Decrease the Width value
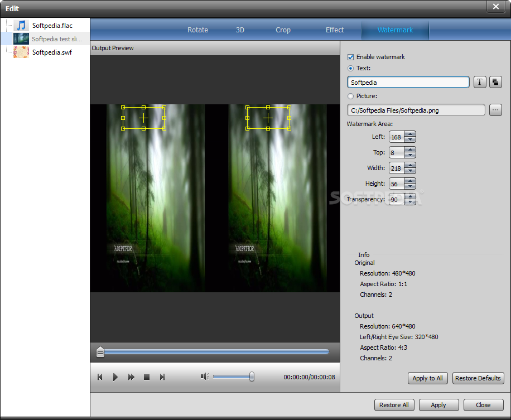The height and width of the screenshot is (420, 511). tap(410, 171)
